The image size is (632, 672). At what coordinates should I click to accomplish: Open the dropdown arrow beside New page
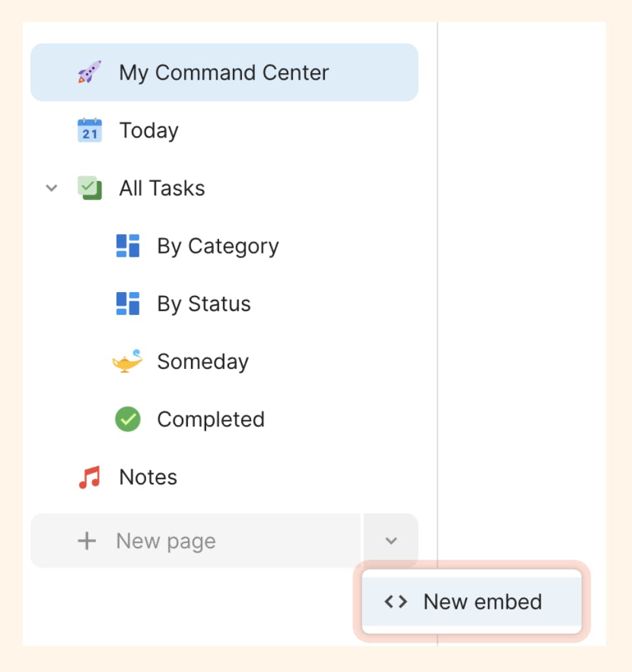[391, 541]
